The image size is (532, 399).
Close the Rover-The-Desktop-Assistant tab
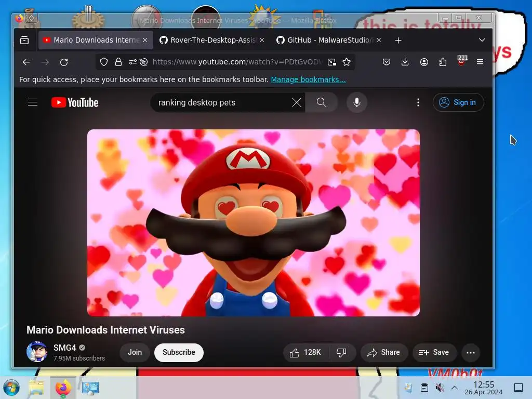[x=262, y=40]
